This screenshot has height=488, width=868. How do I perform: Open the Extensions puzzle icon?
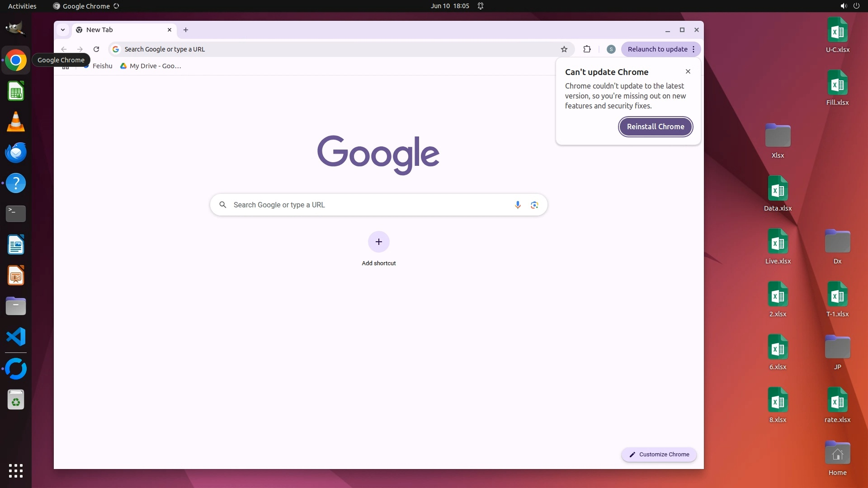587,49
